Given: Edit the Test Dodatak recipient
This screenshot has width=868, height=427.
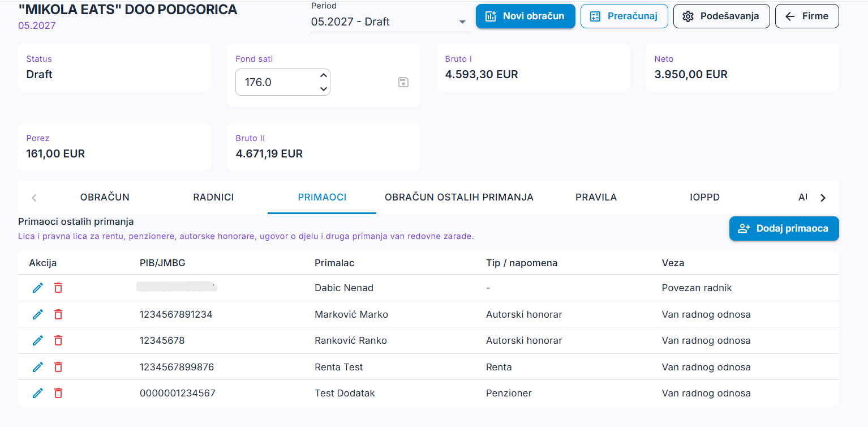Looking at the screenshot, I should [x=38, y=393].
